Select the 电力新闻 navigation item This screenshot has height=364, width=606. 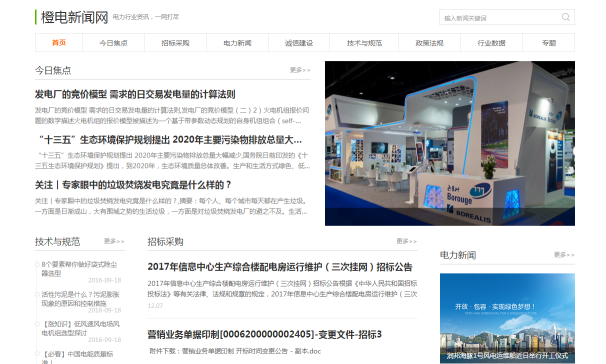(x=237, y=43)
